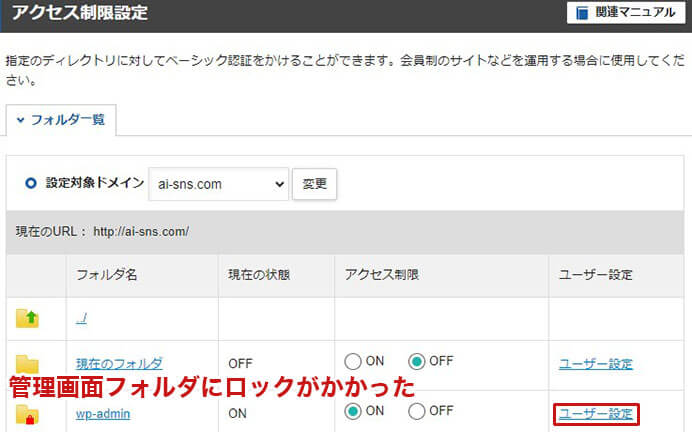Click the ON status text in wp-admin row

[237, 413]
